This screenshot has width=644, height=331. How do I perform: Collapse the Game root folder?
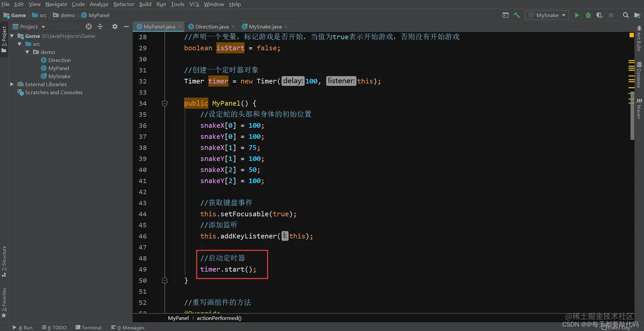[12, 36]
